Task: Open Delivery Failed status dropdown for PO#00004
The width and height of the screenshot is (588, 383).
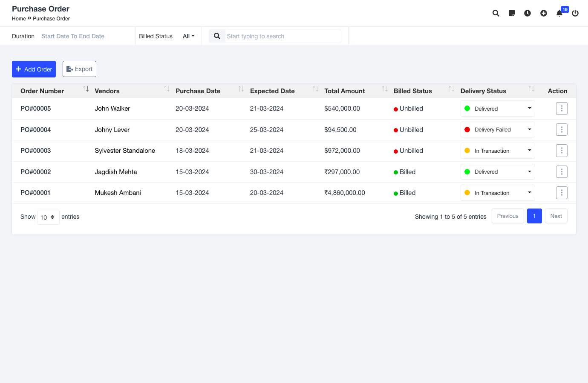Action: click(x=497, y=130)
